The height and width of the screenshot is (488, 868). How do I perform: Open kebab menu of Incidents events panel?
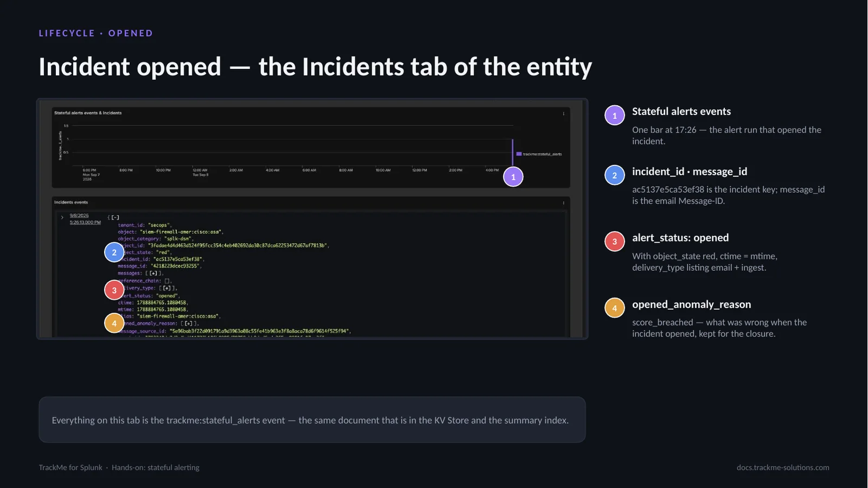[563, 202]
